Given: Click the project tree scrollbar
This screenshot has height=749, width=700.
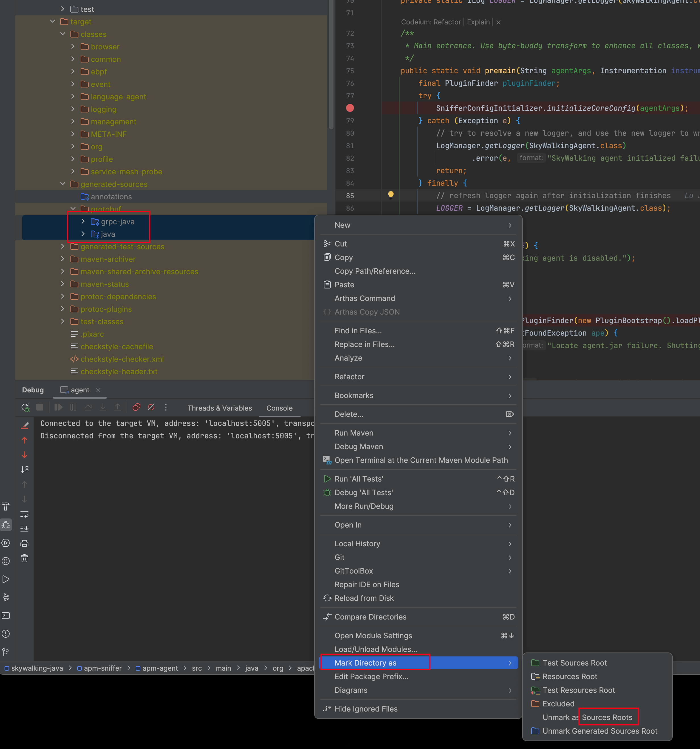Looking at the screenshot, I should pyautogui.click(x=331, y=64).
